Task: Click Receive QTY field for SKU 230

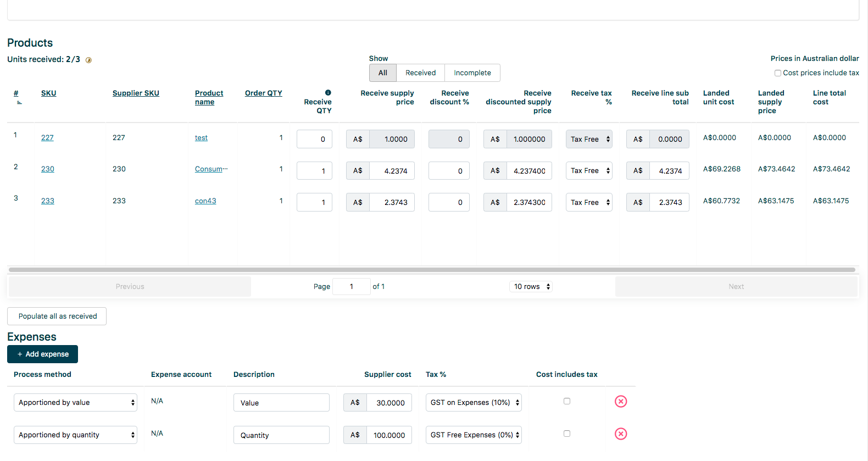Action: 314,171
